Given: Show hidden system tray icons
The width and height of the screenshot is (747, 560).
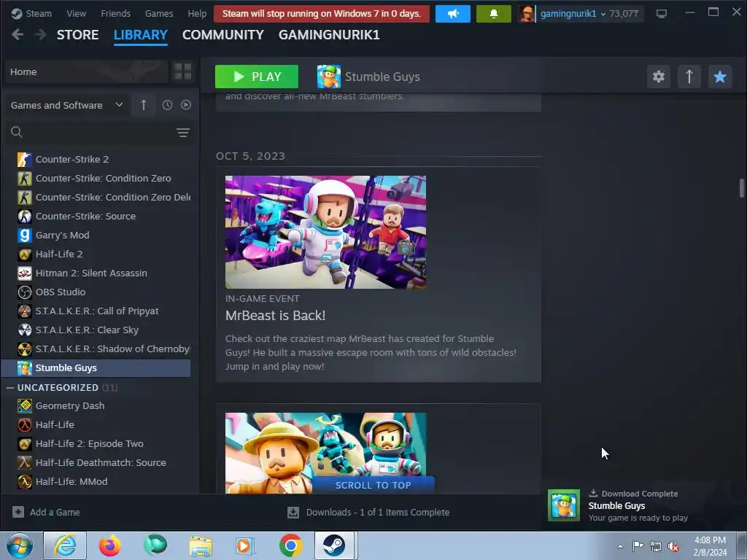Looking at the screenshot, I should point(620,546).
